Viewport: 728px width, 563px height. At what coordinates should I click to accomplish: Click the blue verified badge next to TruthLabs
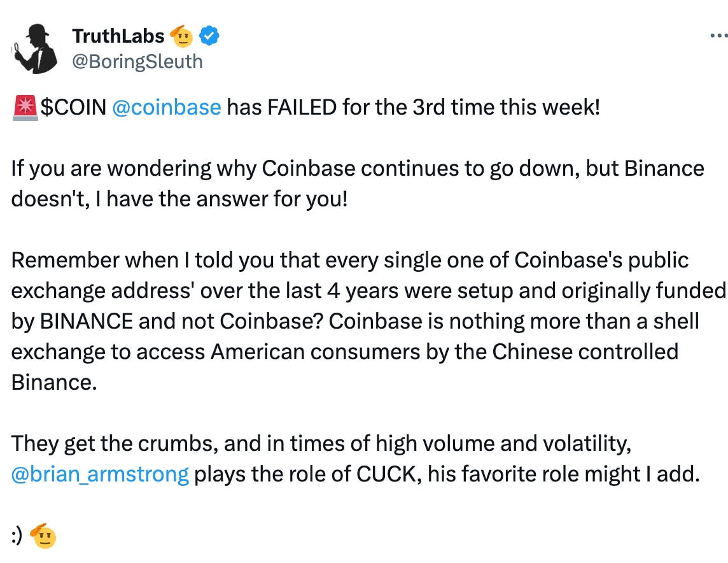pyautogui.click(x=208, y=36)
